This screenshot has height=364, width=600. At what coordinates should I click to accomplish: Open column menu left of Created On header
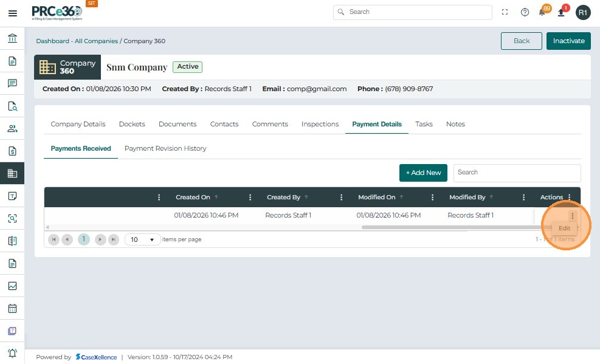click(159, 197)
